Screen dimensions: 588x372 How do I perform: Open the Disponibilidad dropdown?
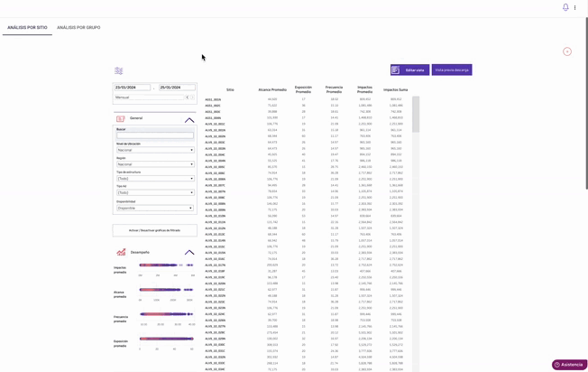pyautogui.click(x=155, y=208)
